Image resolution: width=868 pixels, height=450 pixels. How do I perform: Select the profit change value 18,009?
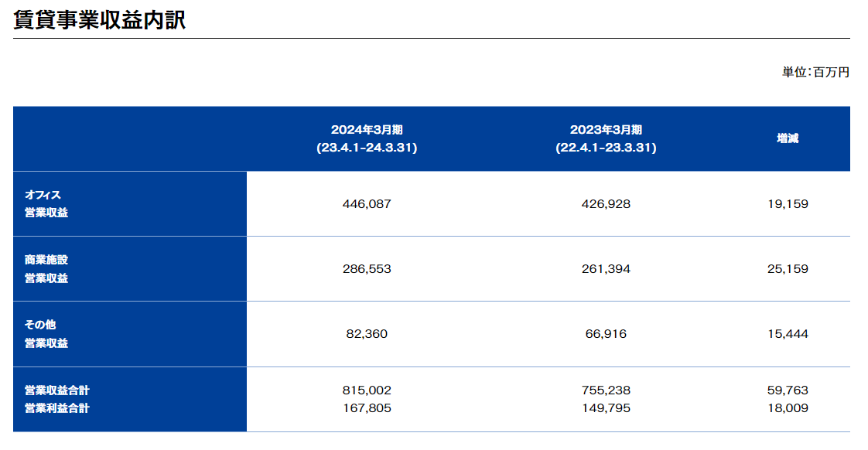(788, 408)
